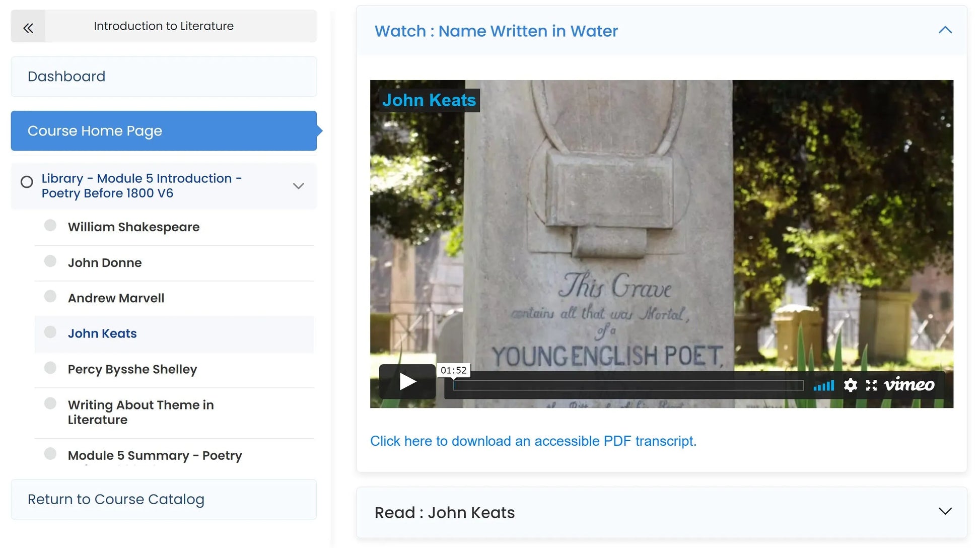Toggle Percy Bysshe Shelley completion circle
This screenshot has width=980, height=548.
(50, 368)
